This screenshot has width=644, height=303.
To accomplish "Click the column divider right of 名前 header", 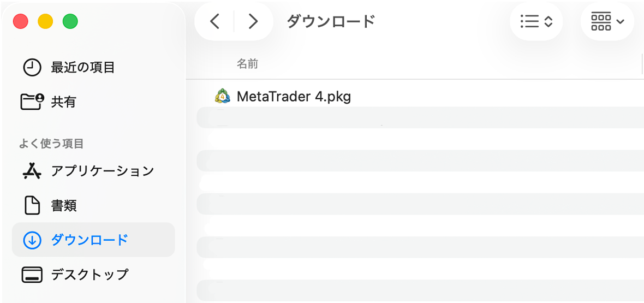I will click(642, 64).
